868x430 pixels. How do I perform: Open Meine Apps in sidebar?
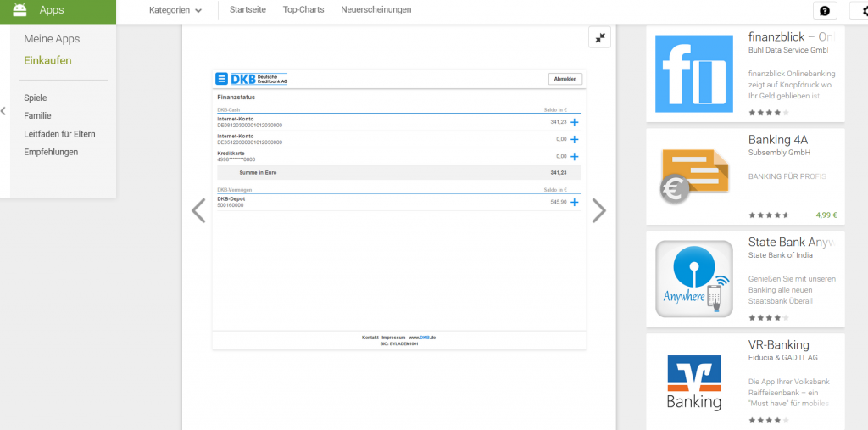52,39
